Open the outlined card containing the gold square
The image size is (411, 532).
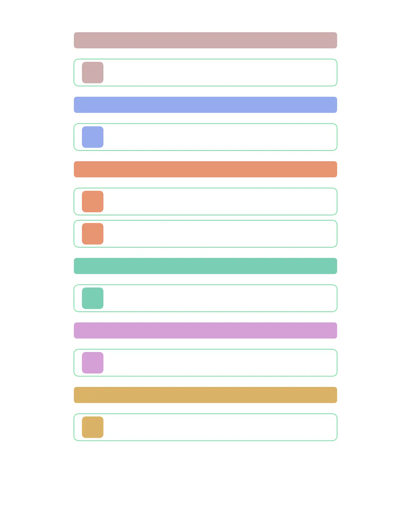coord(205,427)
